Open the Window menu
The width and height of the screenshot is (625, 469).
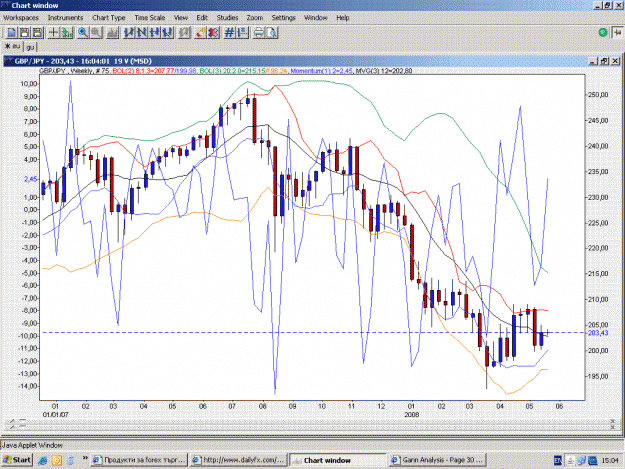[315, 18]
